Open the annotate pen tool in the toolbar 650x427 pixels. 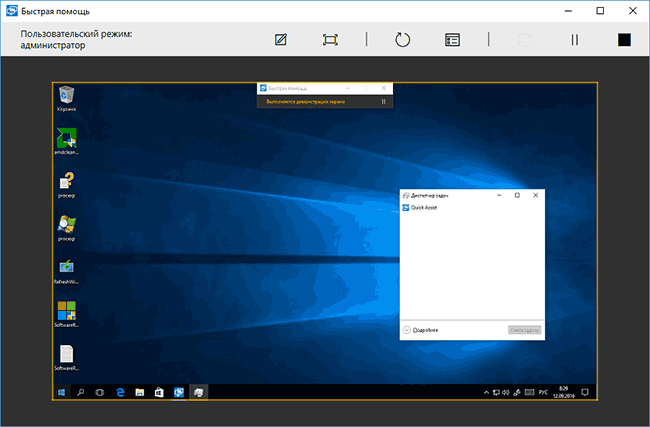(x=281, y=40)
